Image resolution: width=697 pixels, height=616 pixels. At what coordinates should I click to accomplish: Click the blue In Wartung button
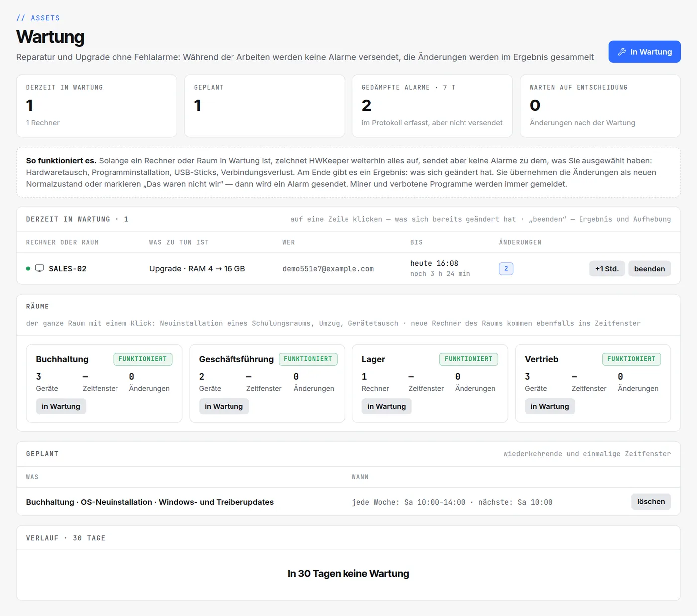pyautogui.click(x=644, y=52)
